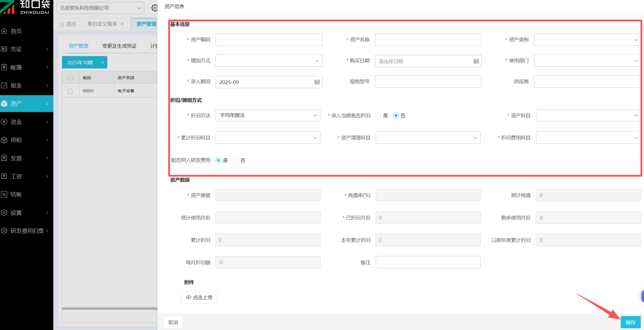The image size is (644, 330).
Task: Open the 2025年10期 period selector
Action: tap(85, 63)
